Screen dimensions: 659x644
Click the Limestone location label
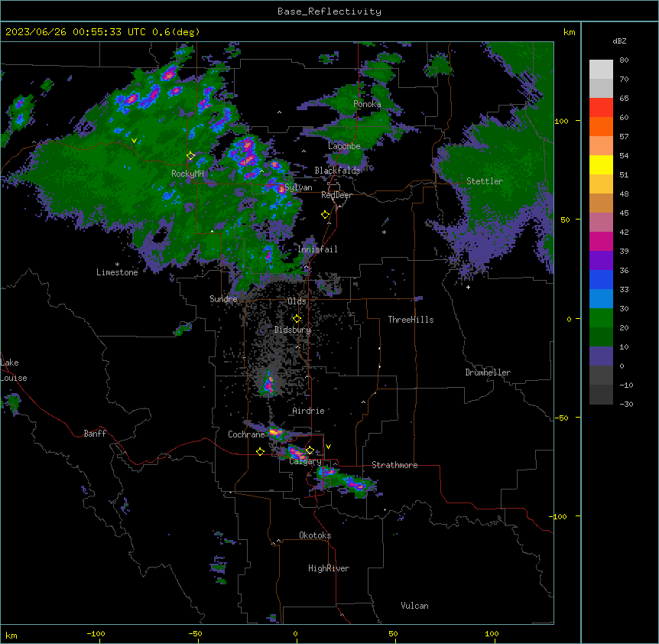(117, 272)
